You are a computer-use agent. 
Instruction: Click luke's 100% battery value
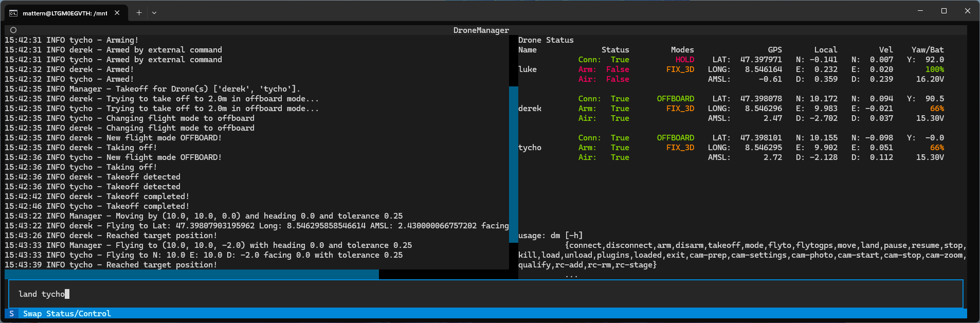[x=934, y=69]
